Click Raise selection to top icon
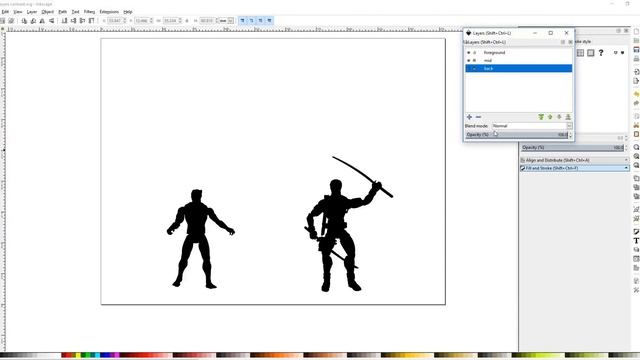The width and height of the screenshot is (640, 360). tap(91, 20)
